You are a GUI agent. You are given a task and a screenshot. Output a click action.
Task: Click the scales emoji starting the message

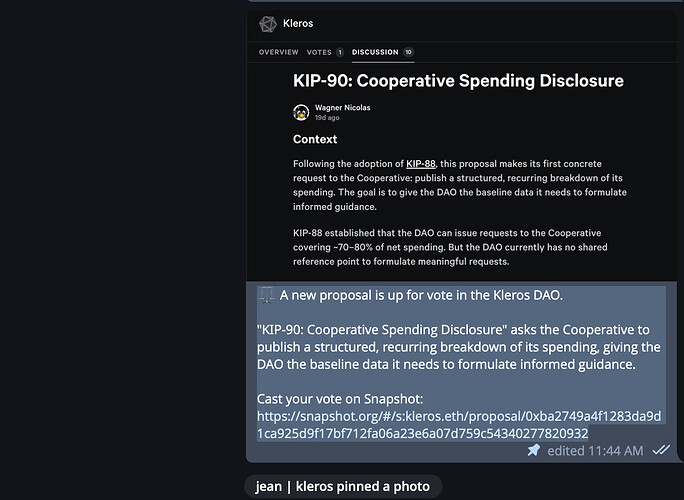pos(266,295)
